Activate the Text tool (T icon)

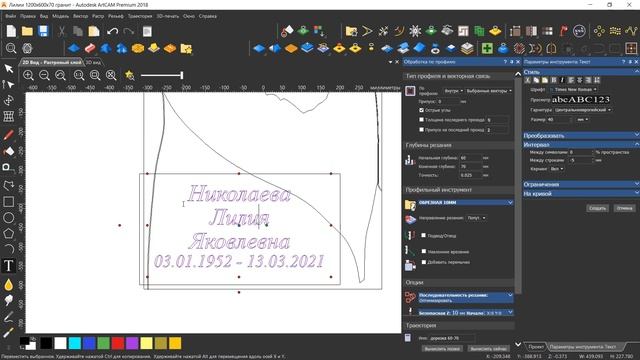point(9,266)
